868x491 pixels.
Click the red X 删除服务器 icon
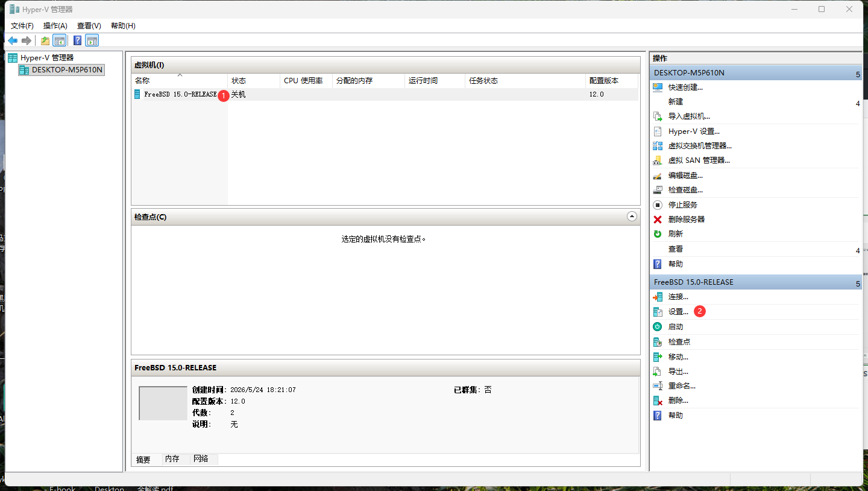658,220
